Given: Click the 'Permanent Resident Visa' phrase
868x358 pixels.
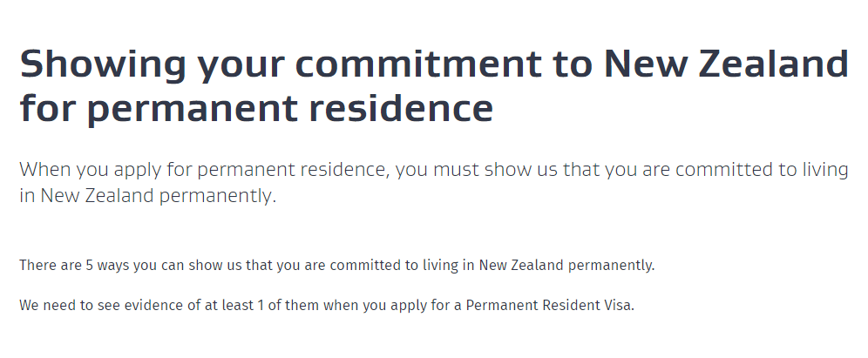Looking at the screenshot, I should [x=548, y=305].
